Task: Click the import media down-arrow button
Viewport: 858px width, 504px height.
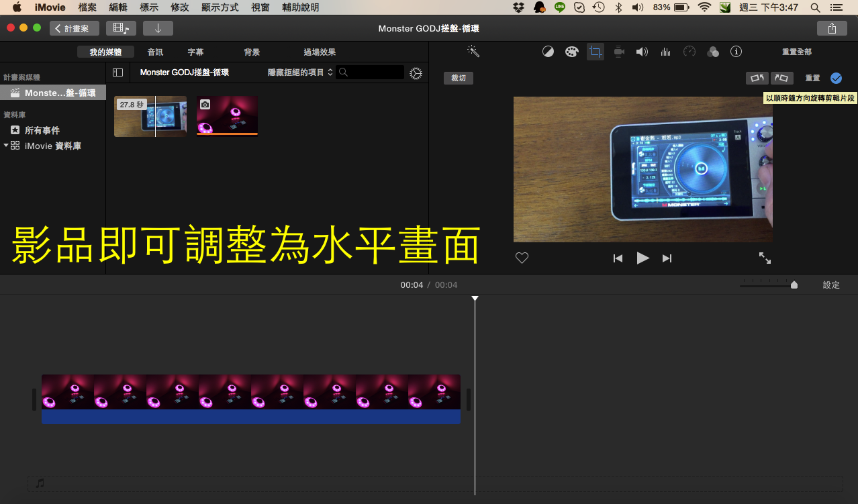Action: coord(158,28)
